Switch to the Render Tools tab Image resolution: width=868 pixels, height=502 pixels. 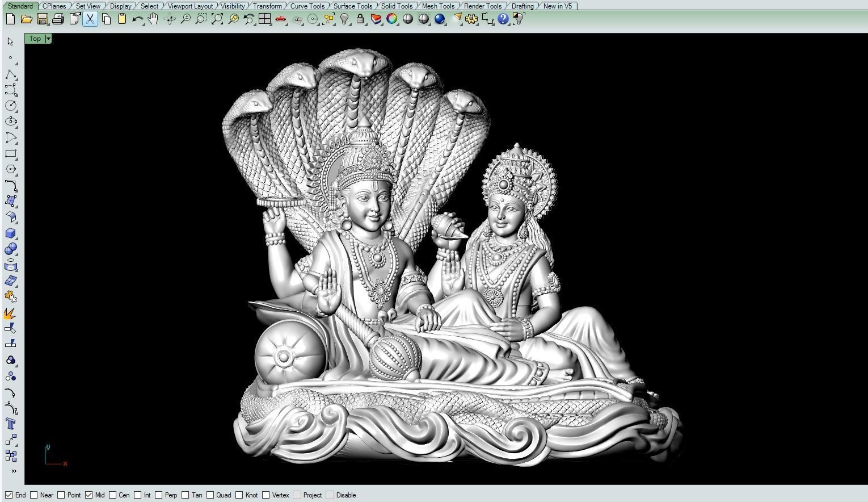[482, 6]
